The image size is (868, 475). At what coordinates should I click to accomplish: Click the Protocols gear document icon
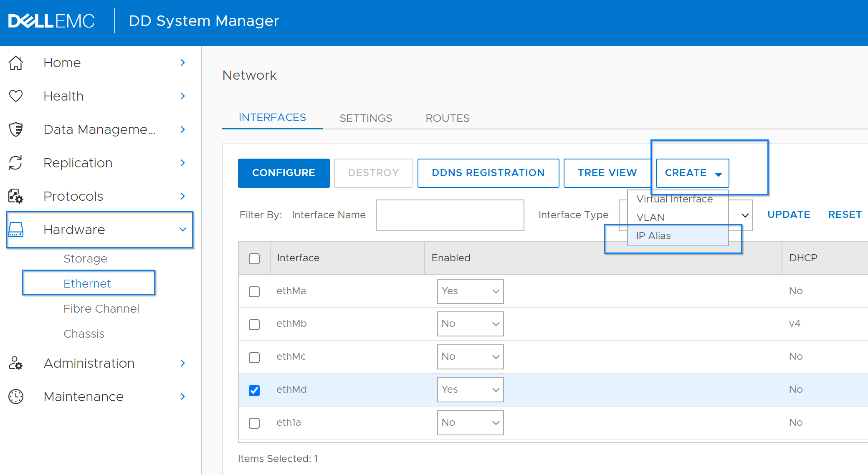click(16, 196)
